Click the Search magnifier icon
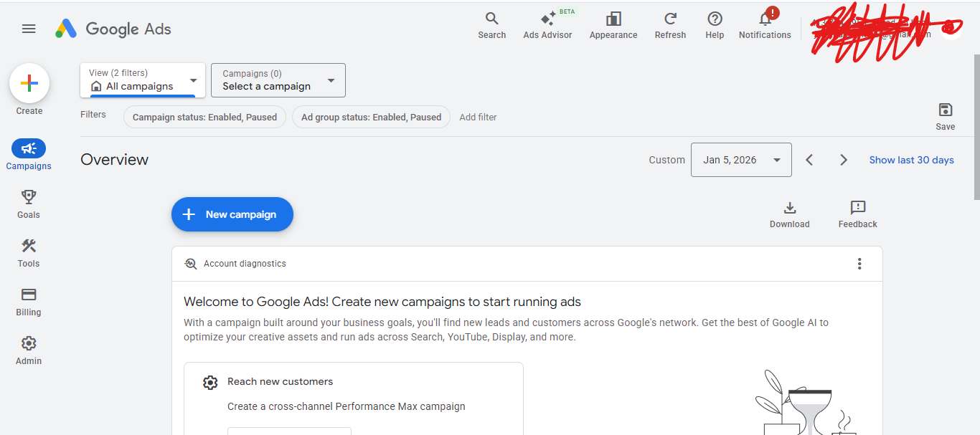The width and height of the screenshot is (980, 435). [x=491, y=20]
